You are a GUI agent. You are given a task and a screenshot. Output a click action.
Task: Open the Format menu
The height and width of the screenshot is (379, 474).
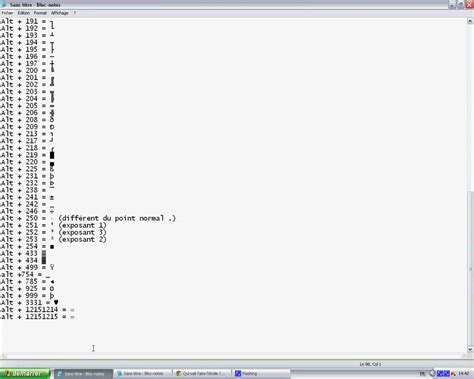(x=40, y=13)
